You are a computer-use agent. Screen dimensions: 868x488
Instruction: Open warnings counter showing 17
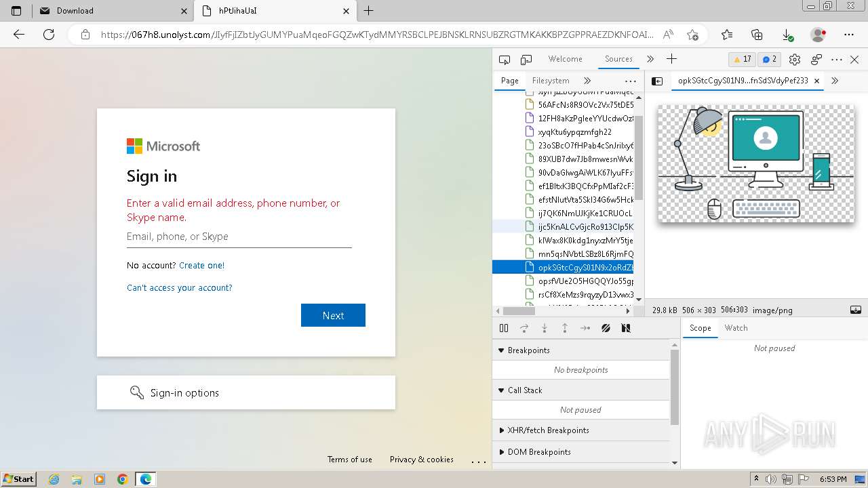tap(743, 59)
